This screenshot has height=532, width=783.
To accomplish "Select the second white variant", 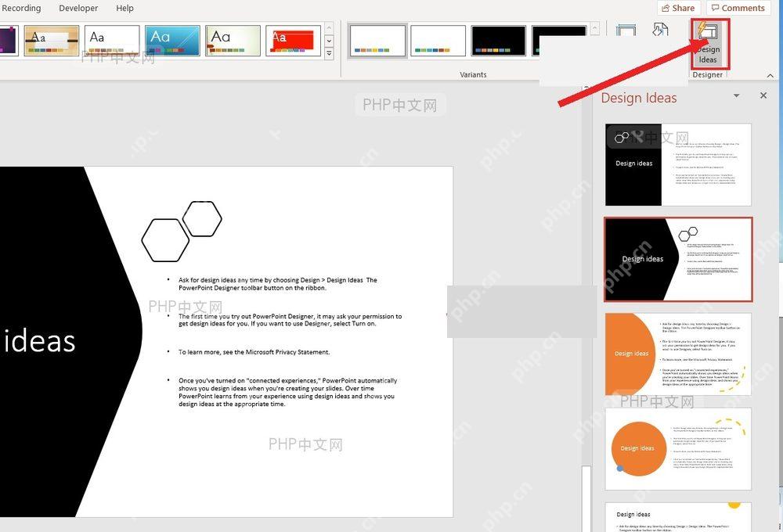I will [438, 41].
